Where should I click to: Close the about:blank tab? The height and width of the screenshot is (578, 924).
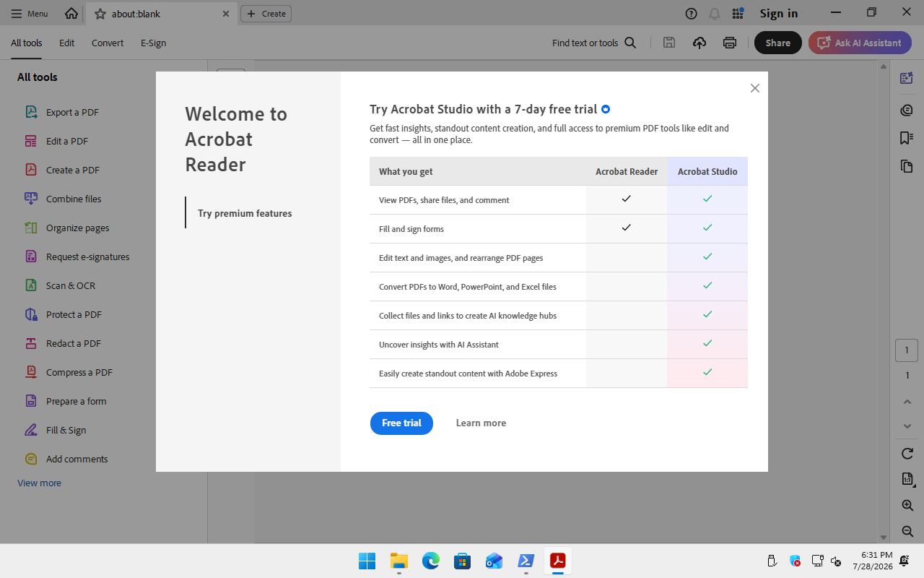pos(225,14)
